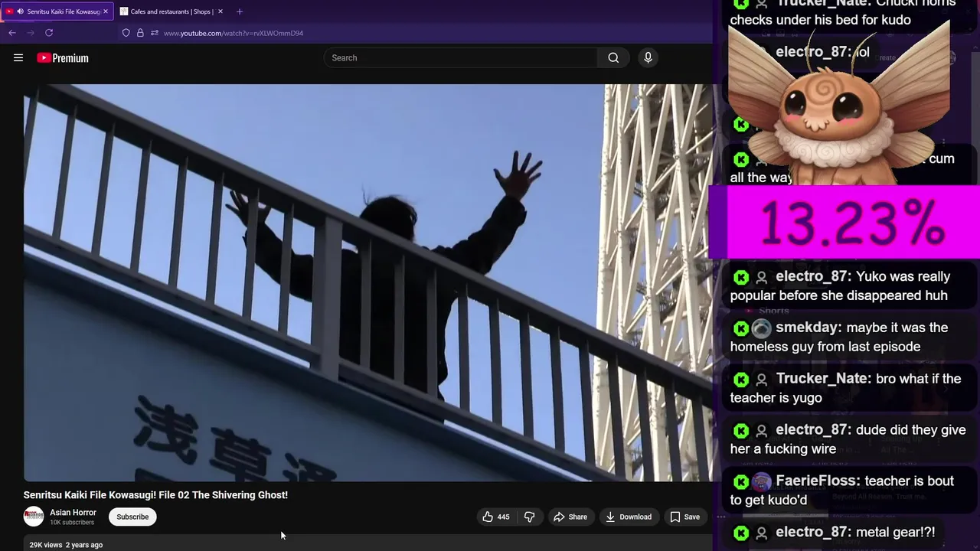This screenshot has height=551, width=980.
Task: Click the green Kick badge beside smekday
Action: coord(741,328)
